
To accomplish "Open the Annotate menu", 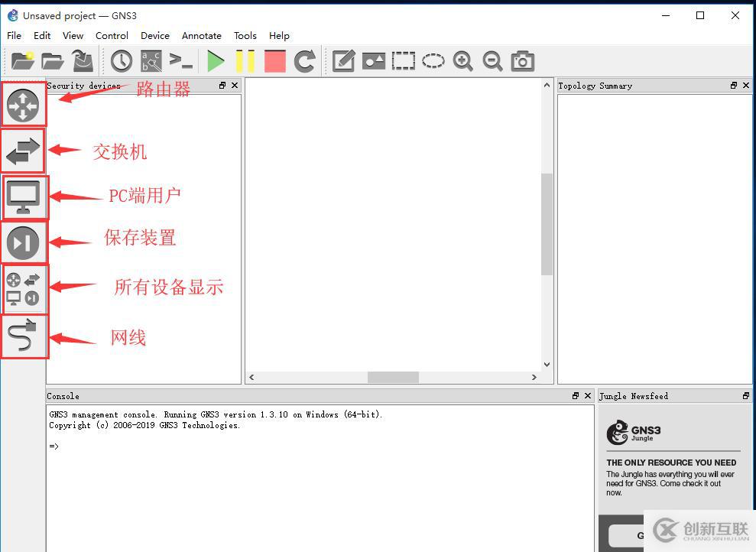I will (202, 36).
